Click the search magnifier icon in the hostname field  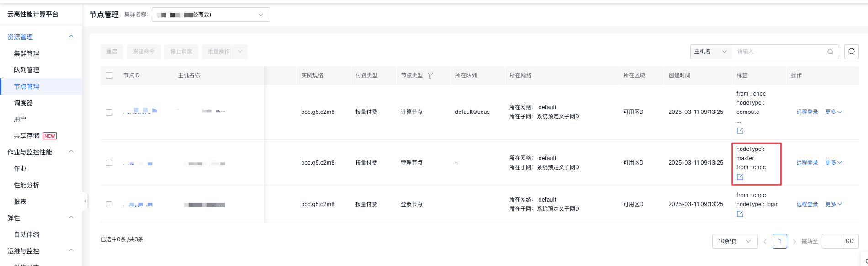pyautogui.click(x=830, y=52)
